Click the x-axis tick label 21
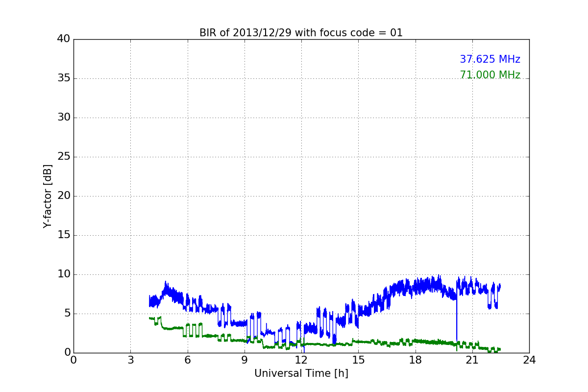 (472, 360)
